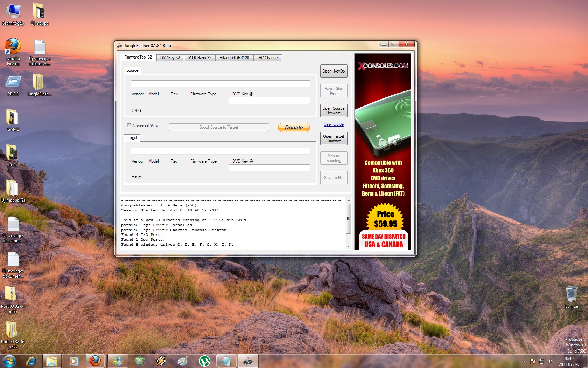Open the User Guide link
Viewport: 588px width, 368px height.
pyautogui.click(x=334, y=124)
